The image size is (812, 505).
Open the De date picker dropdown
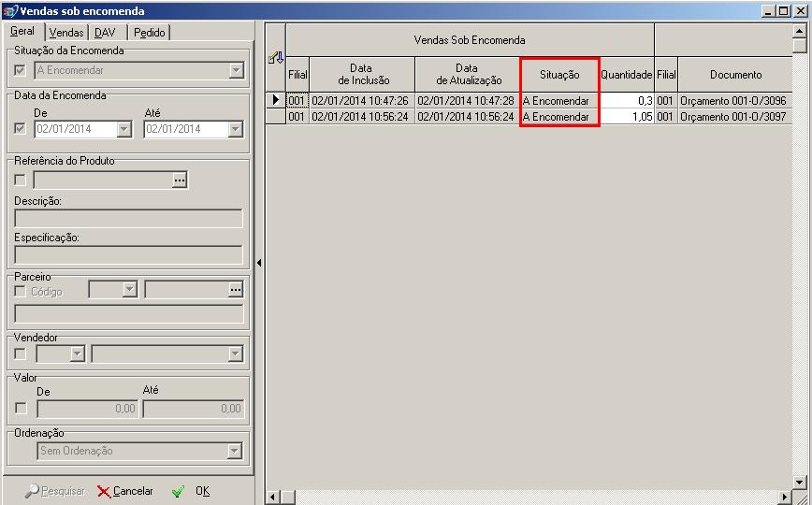(x=124, y=129)
